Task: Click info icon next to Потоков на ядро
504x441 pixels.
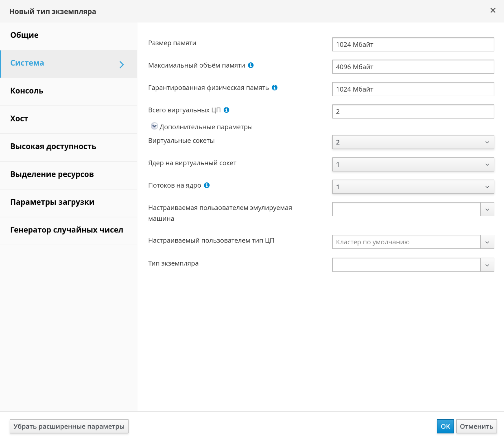Action: 207,185
